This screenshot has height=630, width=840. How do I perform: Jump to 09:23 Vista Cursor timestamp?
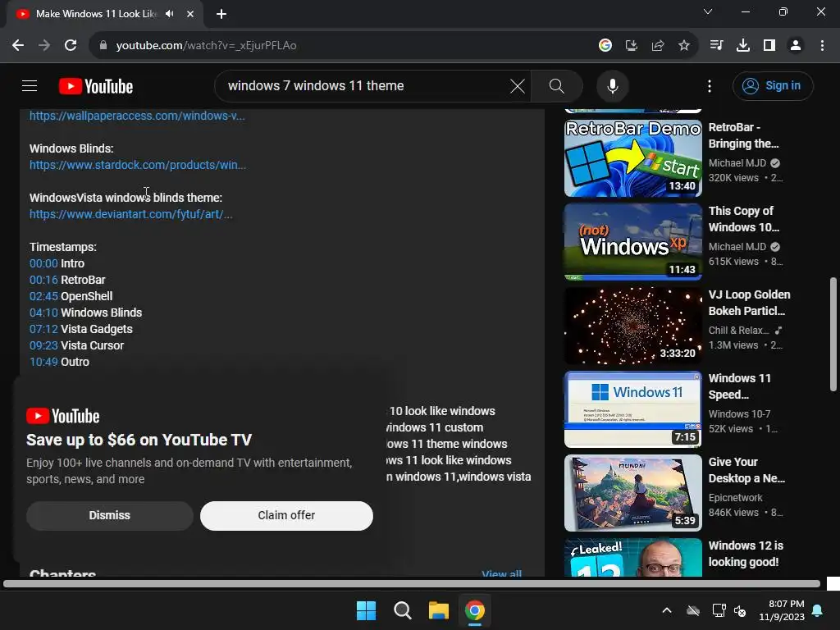click(44, 345)
